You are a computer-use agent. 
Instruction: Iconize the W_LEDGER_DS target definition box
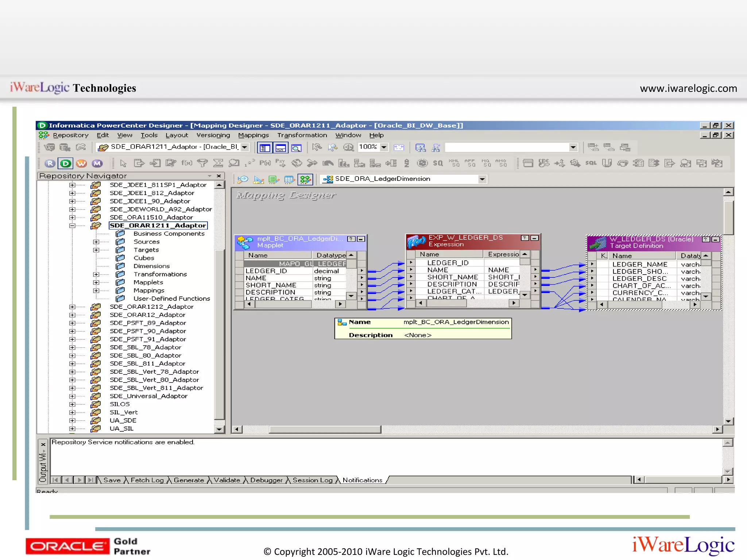716,240
